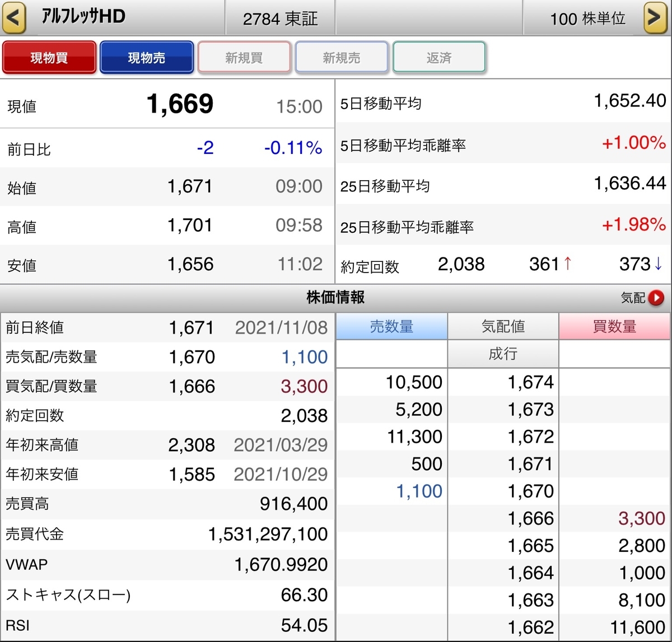Tap the アルフレッサHD stock name

pyautogui.click(x=83, y=17)
